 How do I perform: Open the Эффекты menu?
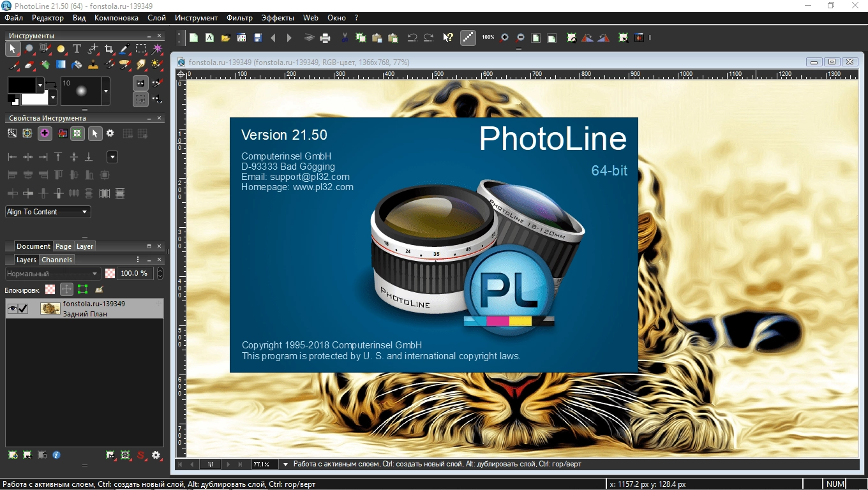(x=278, y=18)
